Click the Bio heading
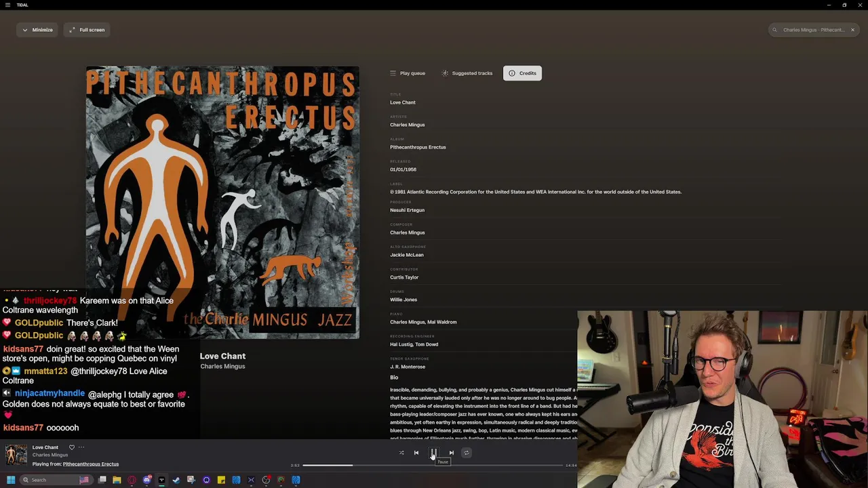868x488 pixels. (x=394, y=378)
